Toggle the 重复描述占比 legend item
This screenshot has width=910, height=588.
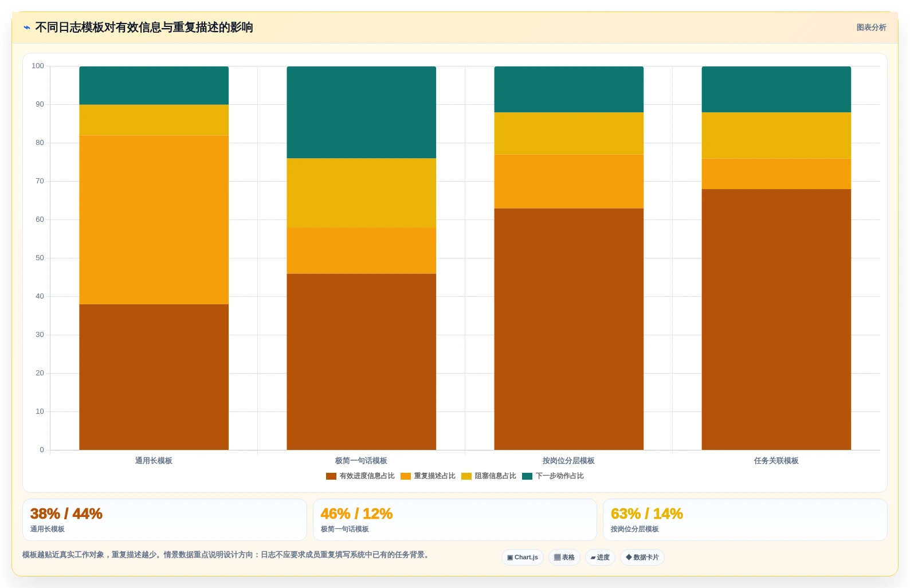(x=428, y=476)
